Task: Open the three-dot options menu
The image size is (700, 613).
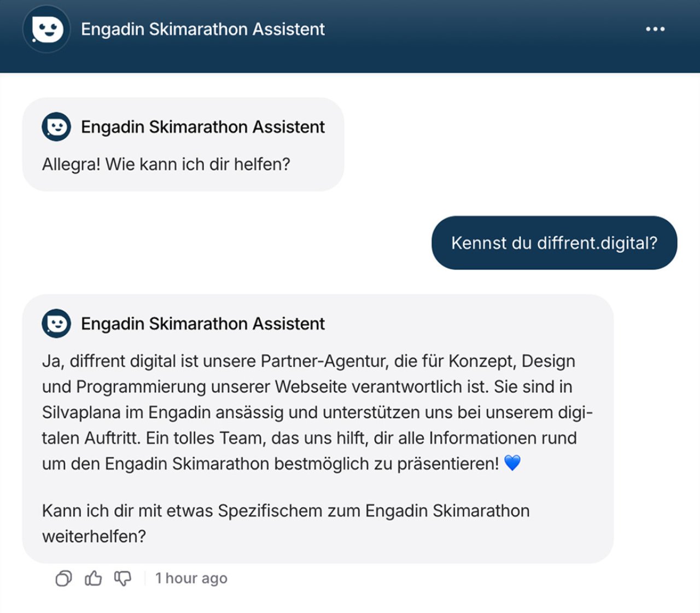Action: pos(655,29)
